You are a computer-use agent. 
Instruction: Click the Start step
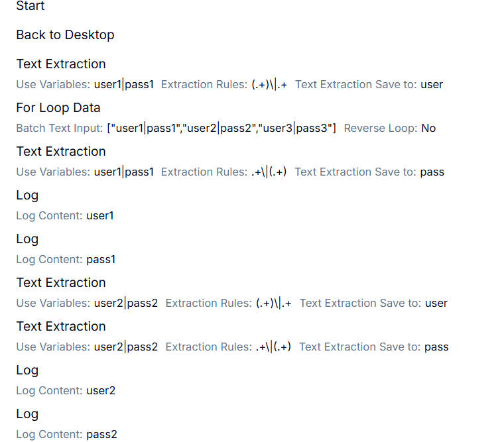click(x=31, y=6)
